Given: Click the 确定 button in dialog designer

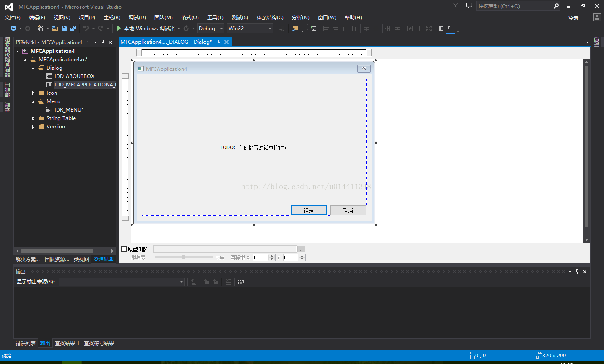Looking at the screenshot, I should tap(309, 211).
